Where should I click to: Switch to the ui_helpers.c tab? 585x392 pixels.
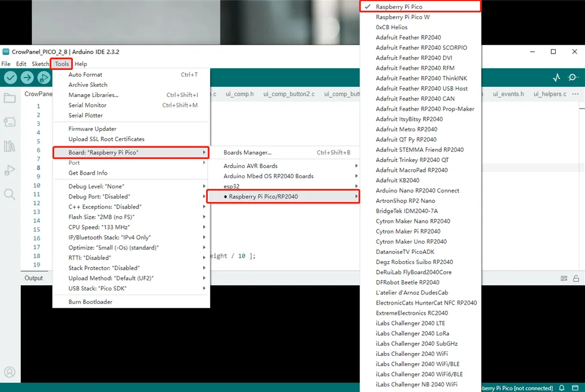549,94
